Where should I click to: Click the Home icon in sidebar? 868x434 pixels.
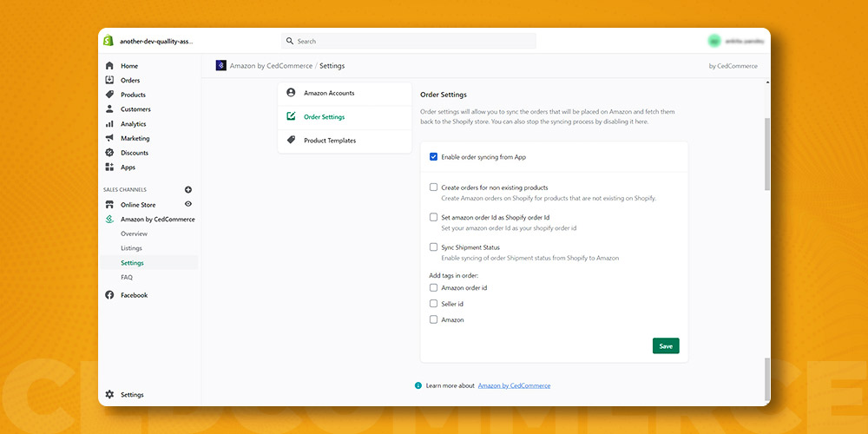click(109, 66)
